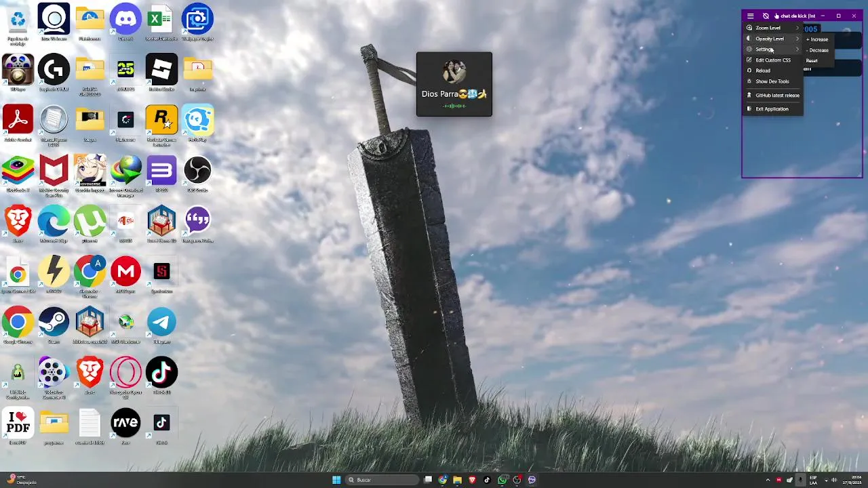
Task: Open the Discord desktop shortcut
Action: tap(125, 23)
